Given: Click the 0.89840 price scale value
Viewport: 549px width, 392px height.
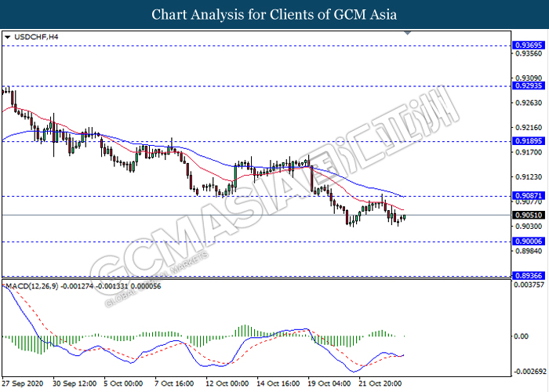Looking at the screenshot, I should coord(529,252).
